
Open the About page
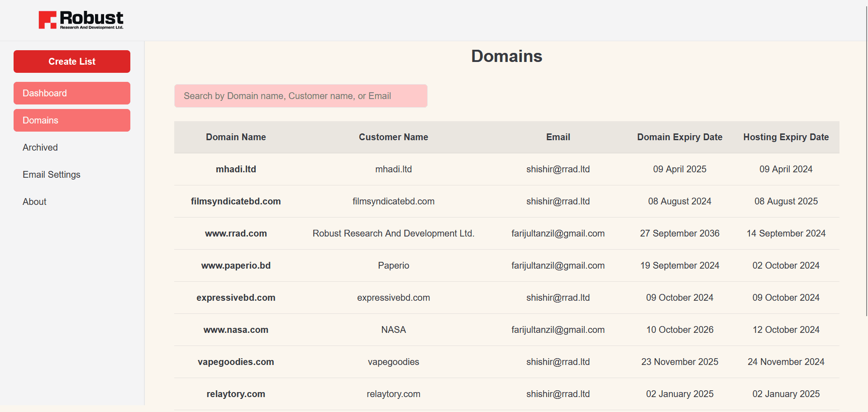(34, 202)
